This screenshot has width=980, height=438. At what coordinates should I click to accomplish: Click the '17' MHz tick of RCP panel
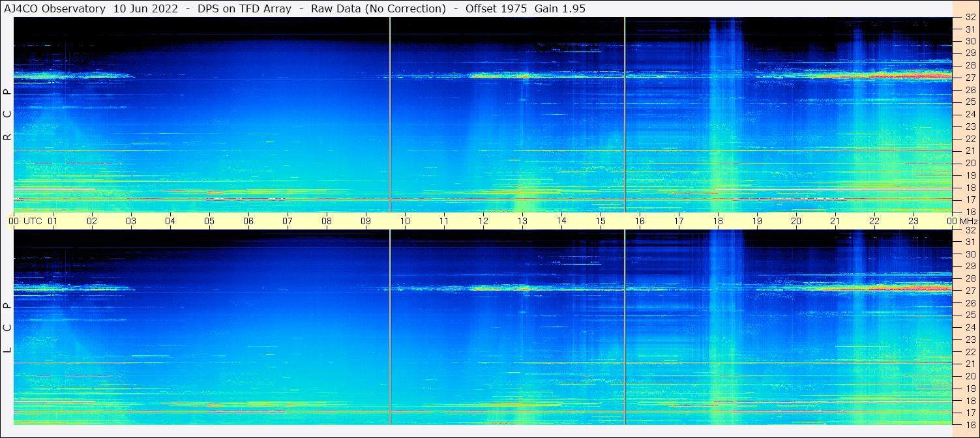click(x=970, y=199)
